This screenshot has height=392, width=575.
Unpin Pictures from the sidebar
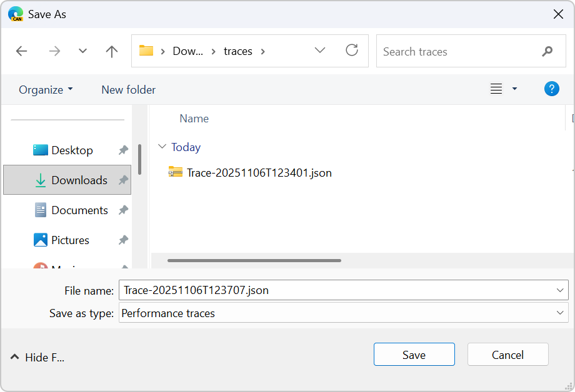[x=123, y=240]
